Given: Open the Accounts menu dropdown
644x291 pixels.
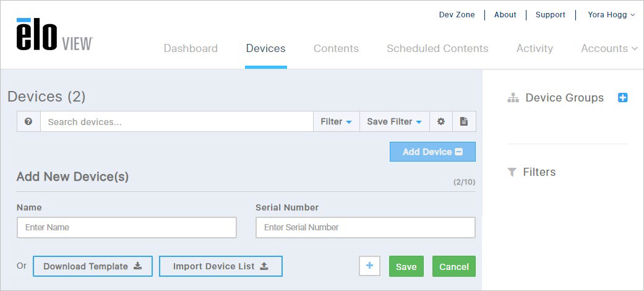Looking at the screenshot, I should (609, 48).
